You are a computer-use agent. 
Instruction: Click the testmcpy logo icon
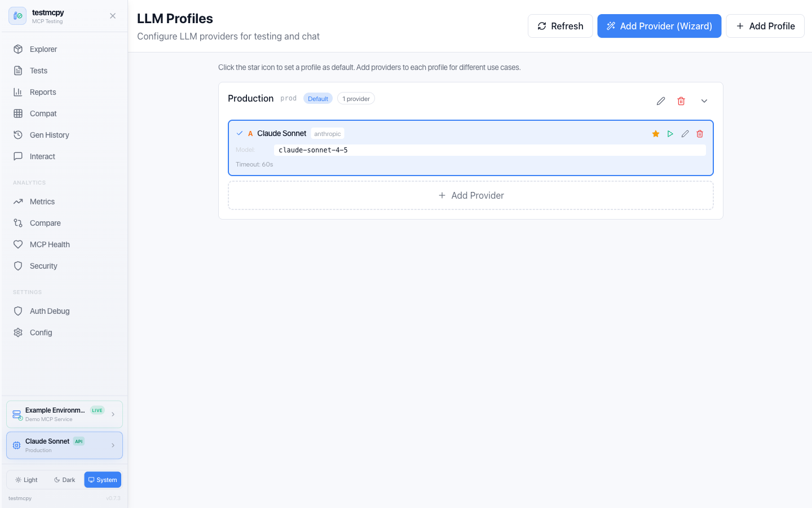pos(17,16)
